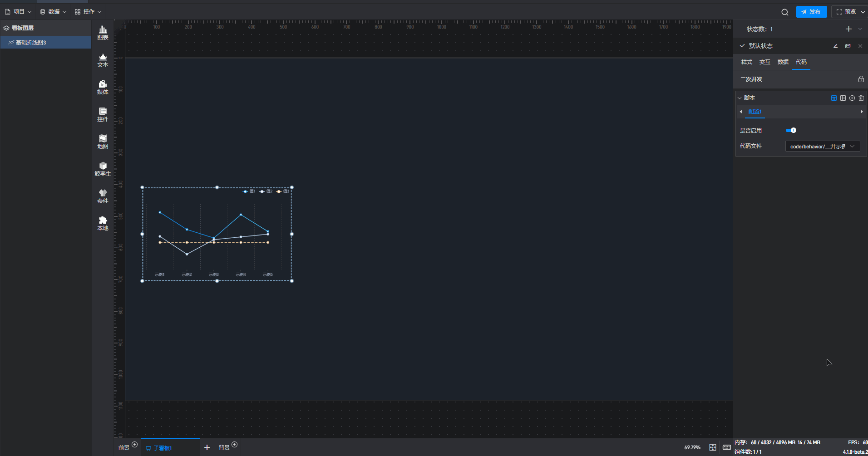This screenshot has width=868, height=456.
Task: Toggle the checkmark on 默认状态
Action: 742,46
